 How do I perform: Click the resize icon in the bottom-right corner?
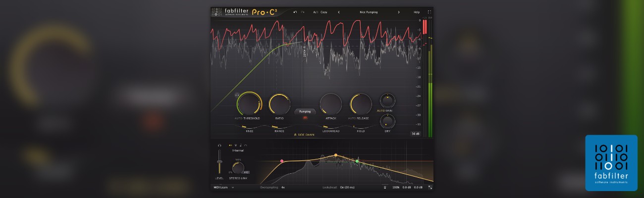click(430, 188)
